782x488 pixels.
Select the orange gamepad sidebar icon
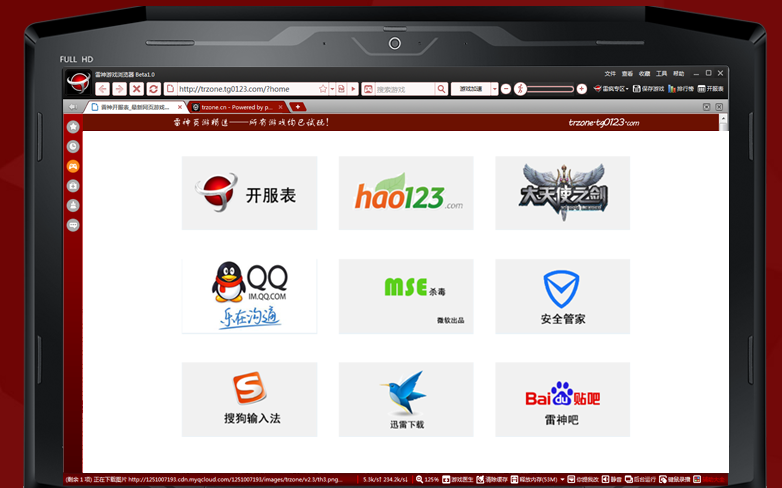(73, 166)
